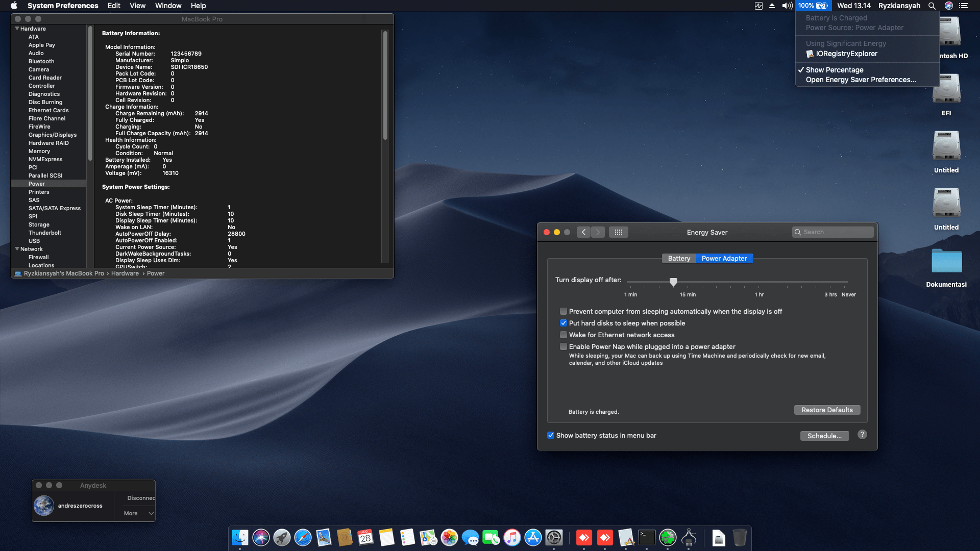The height and width of the screenshot is (551, 980).
Task: Open Siri from the Dock
Action: (261, 538)
